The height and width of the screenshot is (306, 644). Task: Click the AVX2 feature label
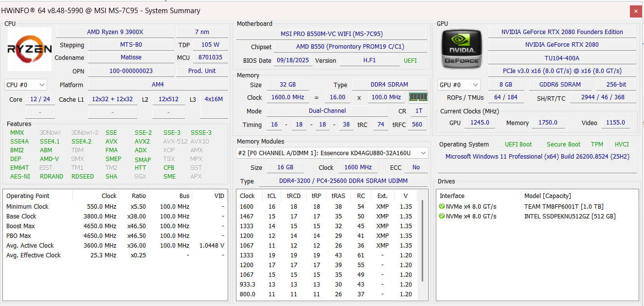coord(142,142)
